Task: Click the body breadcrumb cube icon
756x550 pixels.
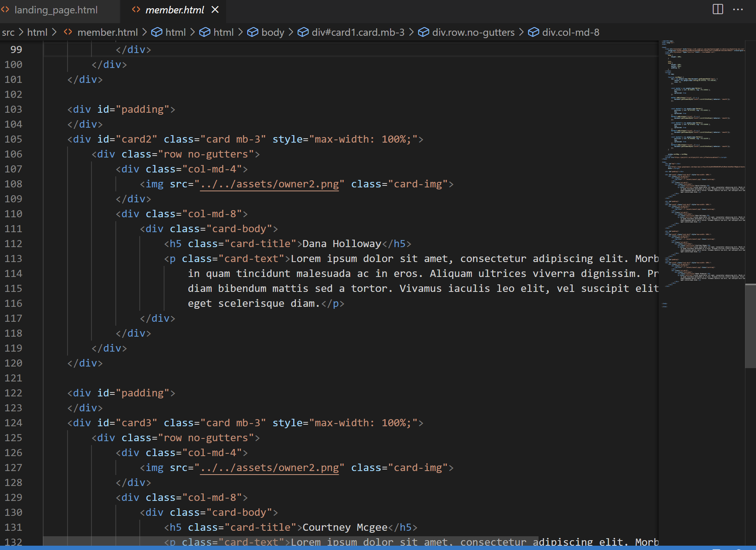Action: coord(252,32)
